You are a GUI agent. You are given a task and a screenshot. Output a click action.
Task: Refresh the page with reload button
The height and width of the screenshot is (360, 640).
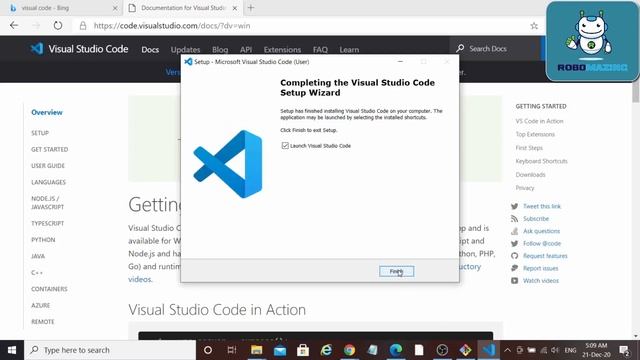pyautogui.click(x=58, y=25)
